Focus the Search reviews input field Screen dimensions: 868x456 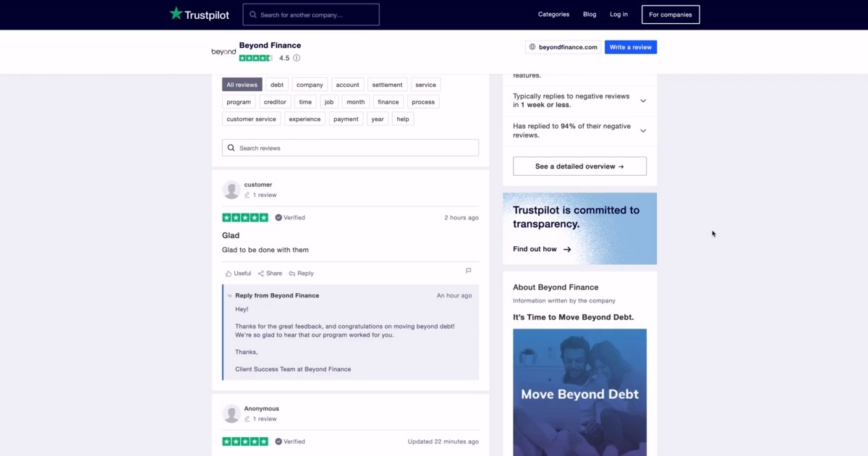tap(350, 148)
